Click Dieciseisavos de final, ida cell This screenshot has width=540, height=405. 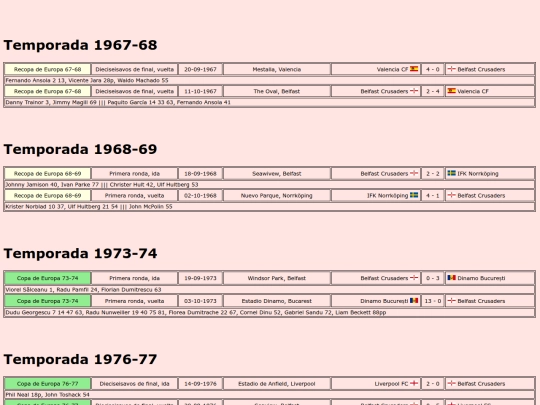tap(134, 384)
